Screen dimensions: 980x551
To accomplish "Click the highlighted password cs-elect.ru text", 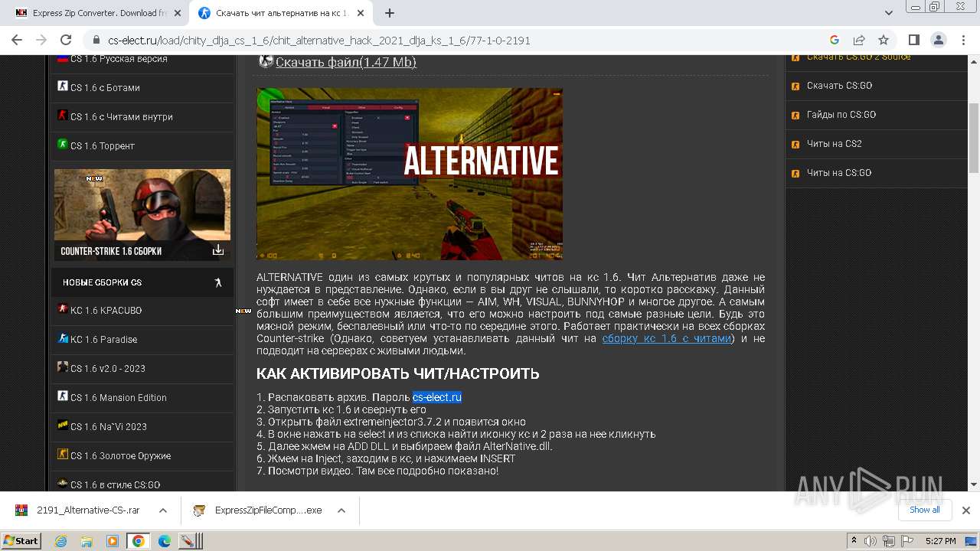I will coord(437,397).
